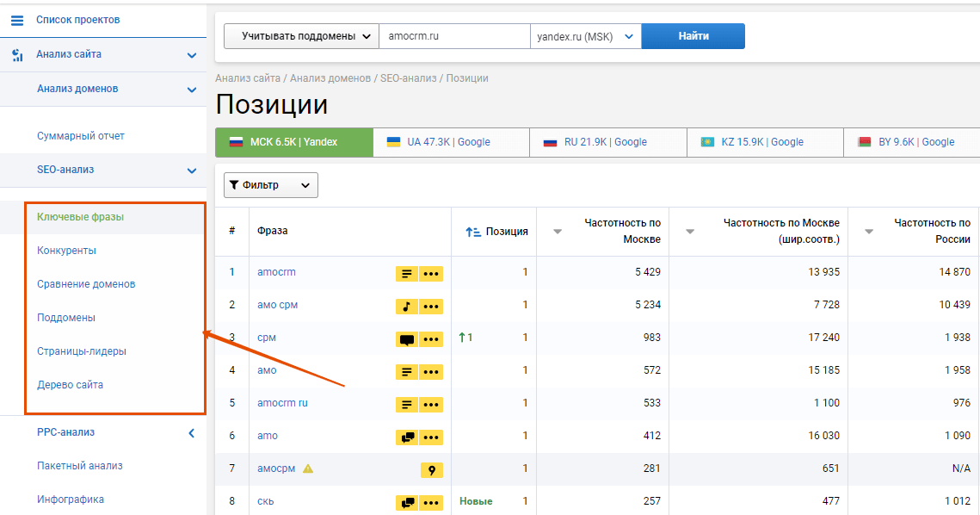
Task: Open the Учитывать поддомены dropdown
Action: pos(301,36)
